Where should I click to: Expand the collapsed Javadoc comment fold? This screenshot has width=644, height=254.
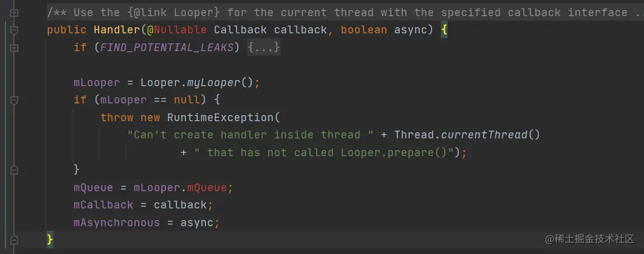tap(14, 13)
